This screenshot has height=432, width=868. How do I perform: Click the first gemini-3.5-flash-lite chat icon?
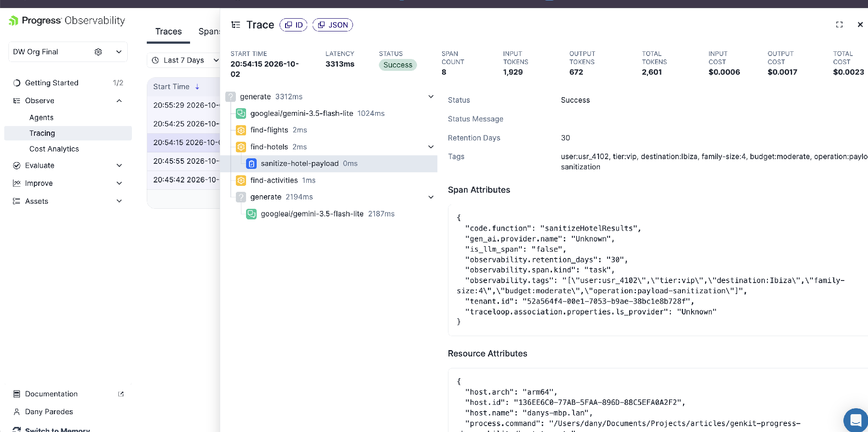[241, 113]
